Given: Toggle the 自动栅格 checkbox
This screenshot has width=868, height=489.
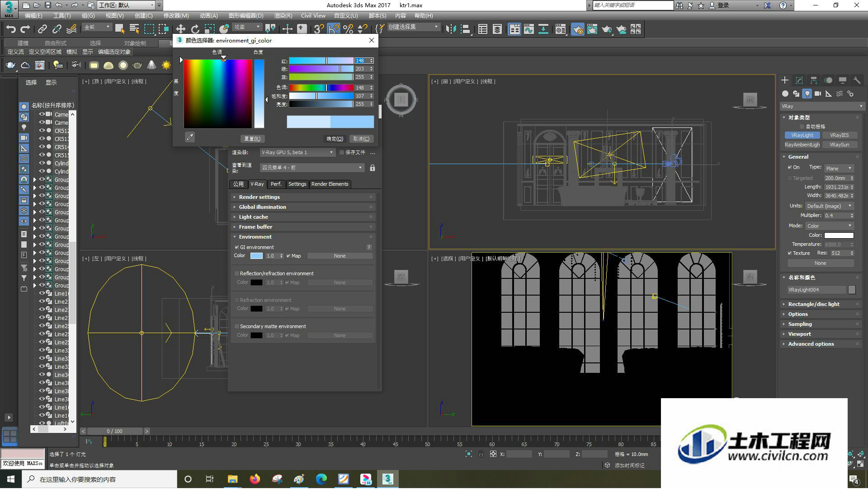Looking at the screenshot, I should click(x=802, y=127).
